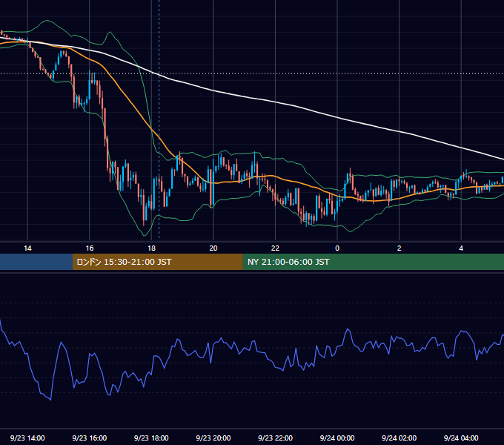The width and height of the screenshot is (504, 445).
Task: Click the 9/23 18:00 date label
Action: point(151,438)
